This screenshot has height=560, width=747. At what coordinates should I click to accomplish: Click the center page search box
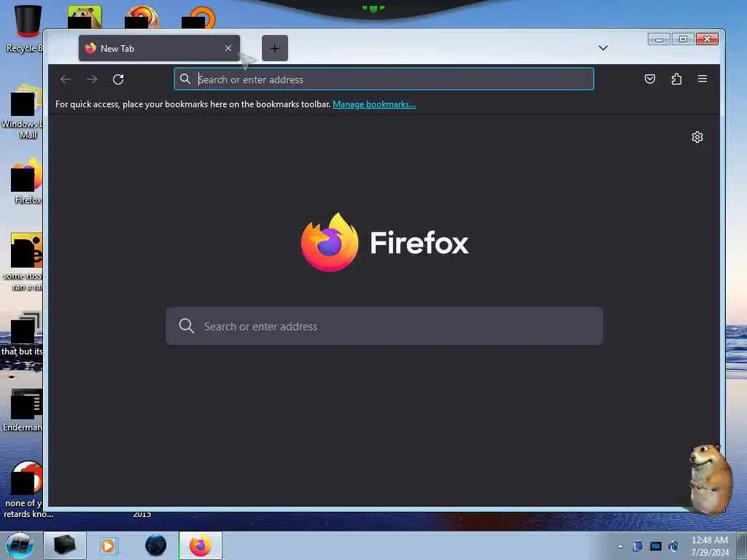384,326
